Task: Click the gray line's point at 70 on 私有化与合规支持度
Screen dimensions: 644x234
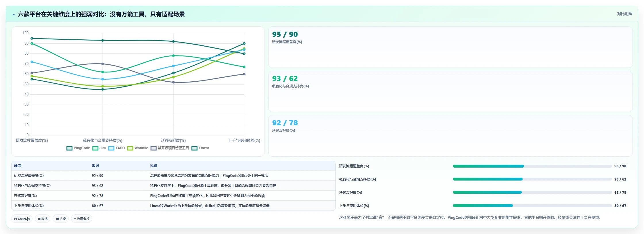Action: coord(103,64)
